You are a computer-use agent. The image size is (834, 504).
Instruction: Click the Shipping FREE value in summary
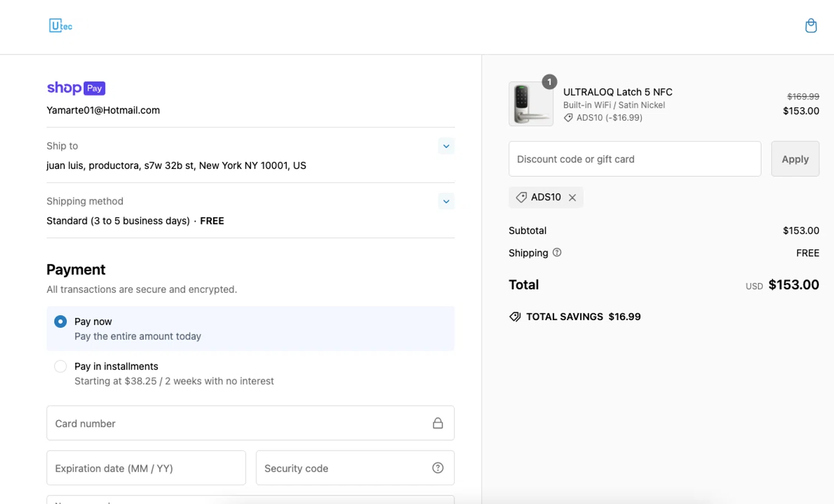pos(807,253)
